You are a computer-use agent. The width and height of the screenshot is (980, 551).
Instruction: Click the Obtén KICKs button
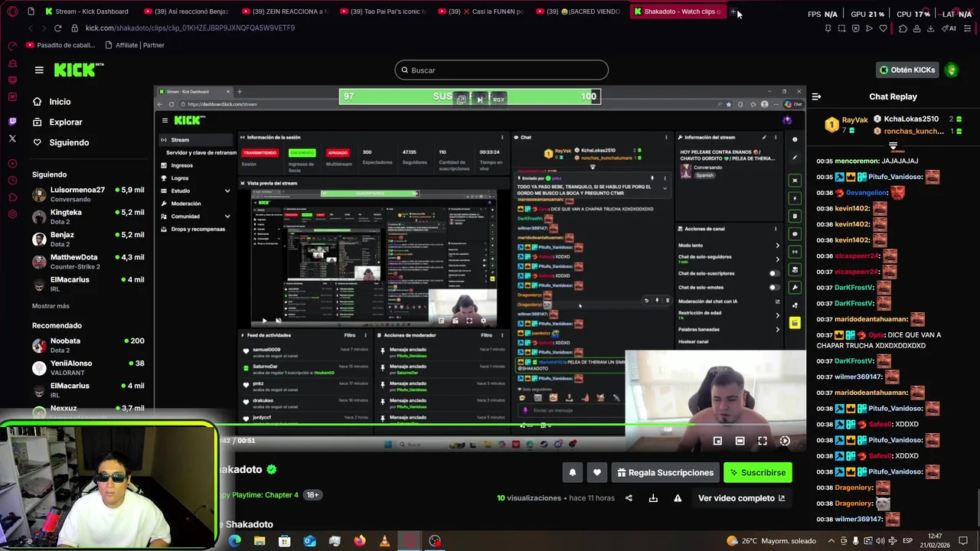[907, 70]
